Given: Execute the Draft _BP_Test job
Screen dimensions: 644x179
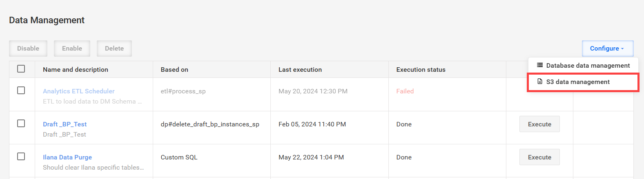Looking at the screenshot, I should point(539,124).
